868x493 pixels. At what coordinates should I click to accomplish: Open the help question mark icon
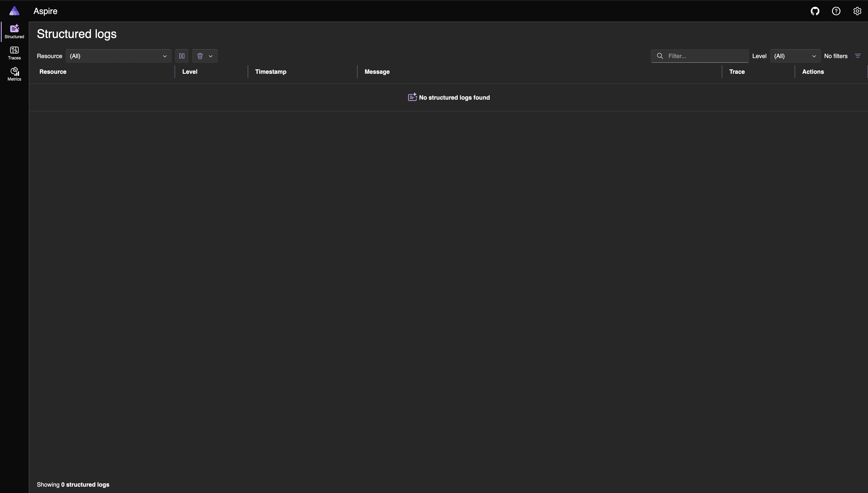pos(836,11)
